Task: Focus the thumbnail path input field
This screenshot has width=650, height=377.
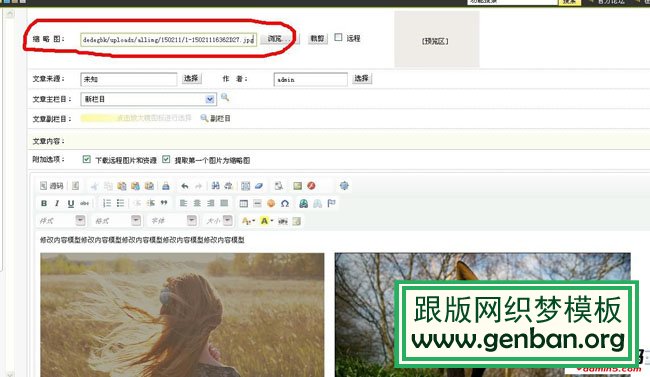Action: [x=168, y=40]
